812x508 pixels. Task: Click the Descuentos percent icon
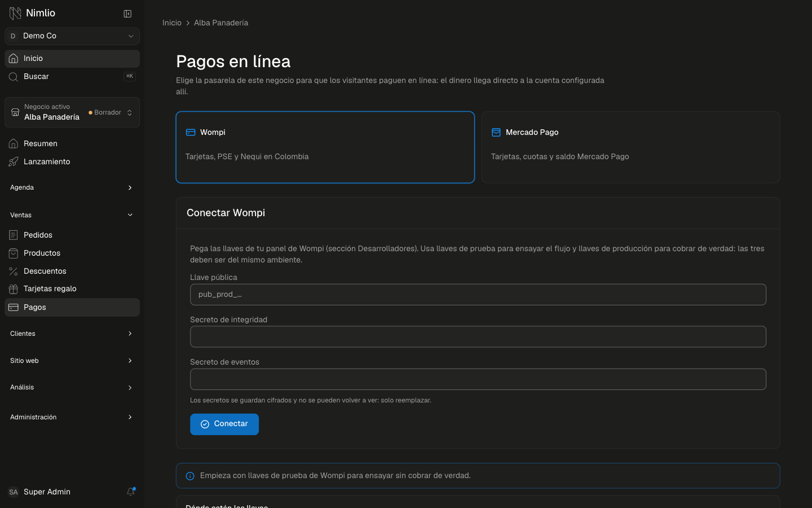coord(14,271)
